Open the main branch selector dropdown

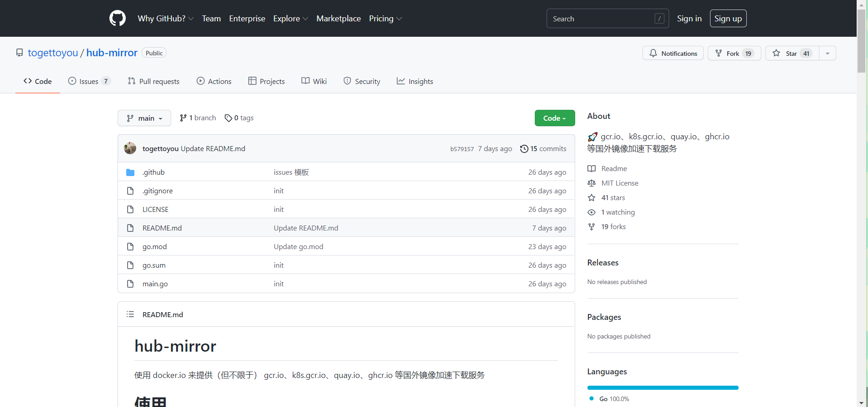pos(144,118)
